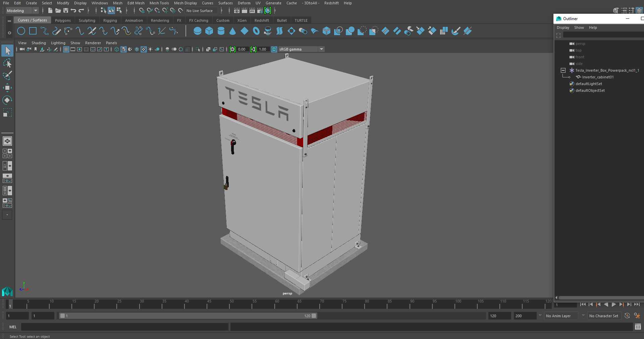Toggle the resolution gate overlay
Screen dimensions: 644x339
[x=79, y=49]
